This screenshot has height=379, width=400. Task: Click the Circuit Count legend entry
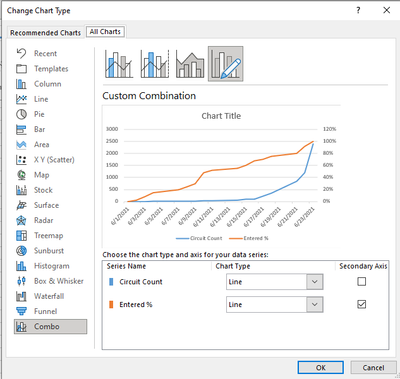[x=199, y=238]
